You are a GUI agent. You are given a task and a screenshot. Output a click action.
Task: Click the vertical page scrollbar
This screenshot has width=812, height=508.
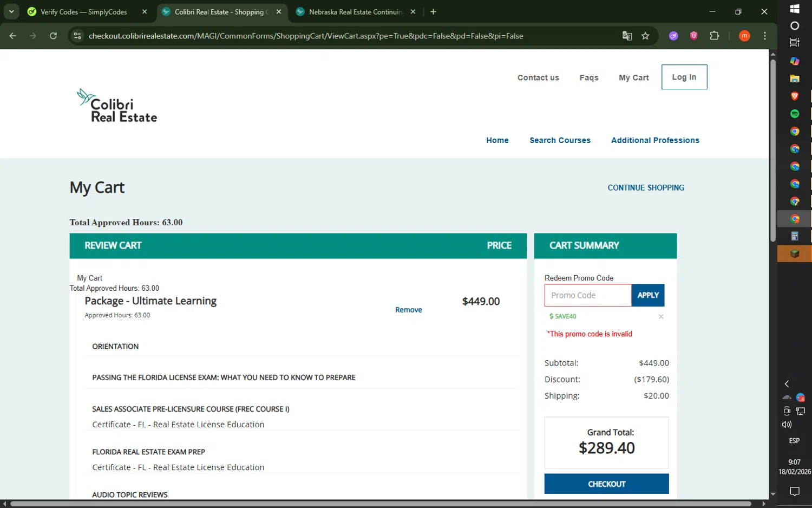(773, 151)
